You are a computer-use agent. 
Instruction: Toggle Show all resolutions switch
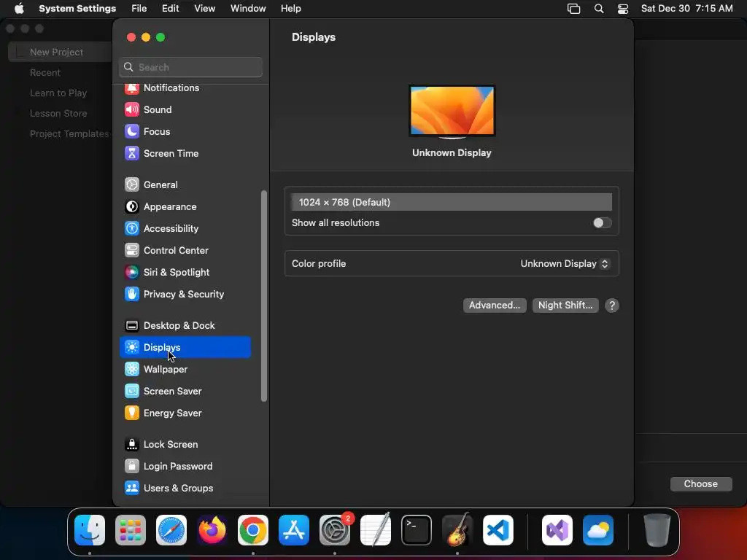(x=602, y=223)
